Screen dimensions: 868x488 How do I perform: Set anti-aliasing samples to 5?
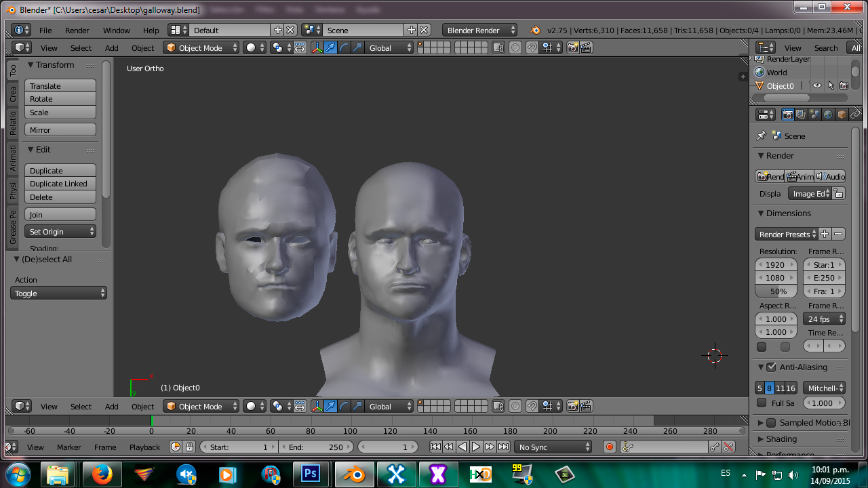click(759, 388)
